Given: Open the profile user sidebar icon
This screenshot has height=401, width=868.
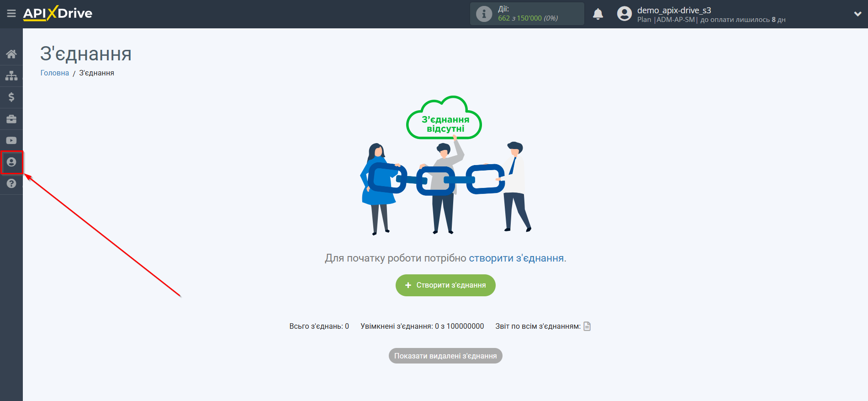Looking at the screenshot, I should pyautogui.click(x=11, y=162).
